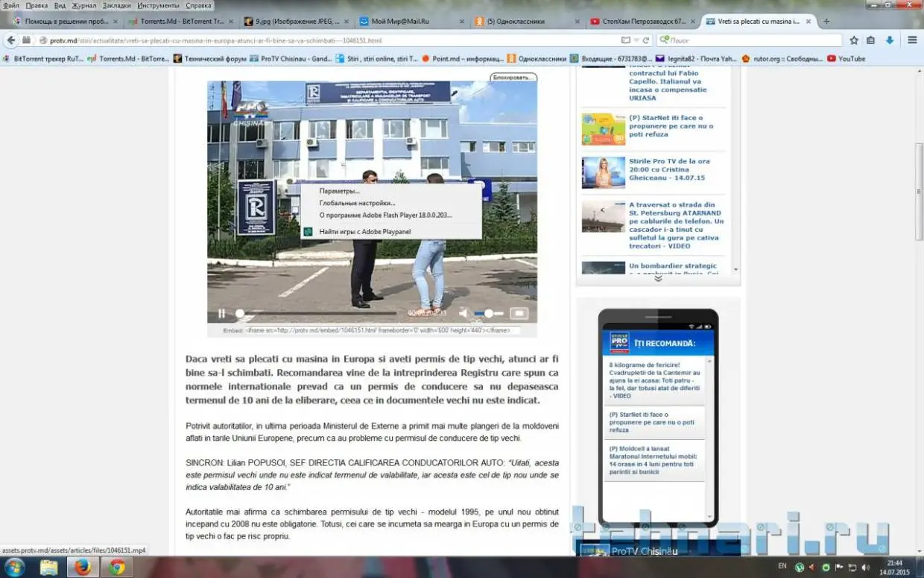Image resolution: width=924 pixels, height=578 pixels.
Task: Open the Вид menu
Action: [60, 5]
